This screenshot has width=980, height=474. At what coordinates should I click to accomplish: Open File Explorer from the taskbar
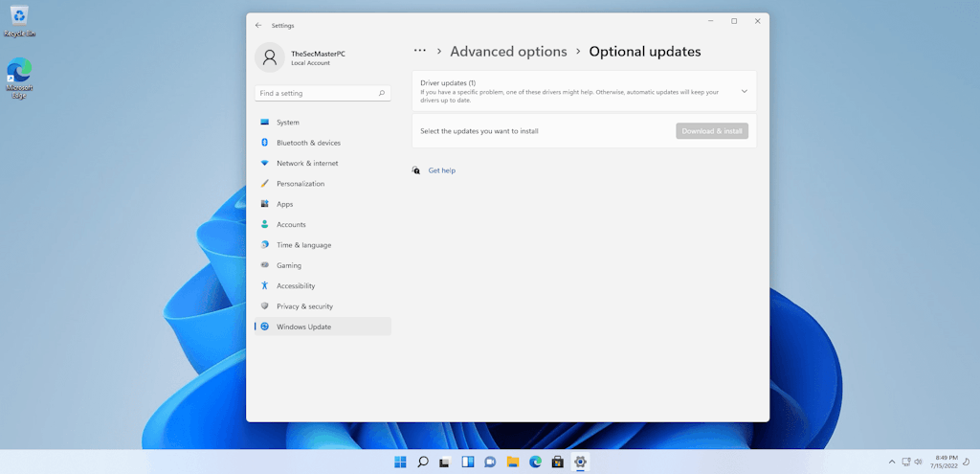click(513, 463)
